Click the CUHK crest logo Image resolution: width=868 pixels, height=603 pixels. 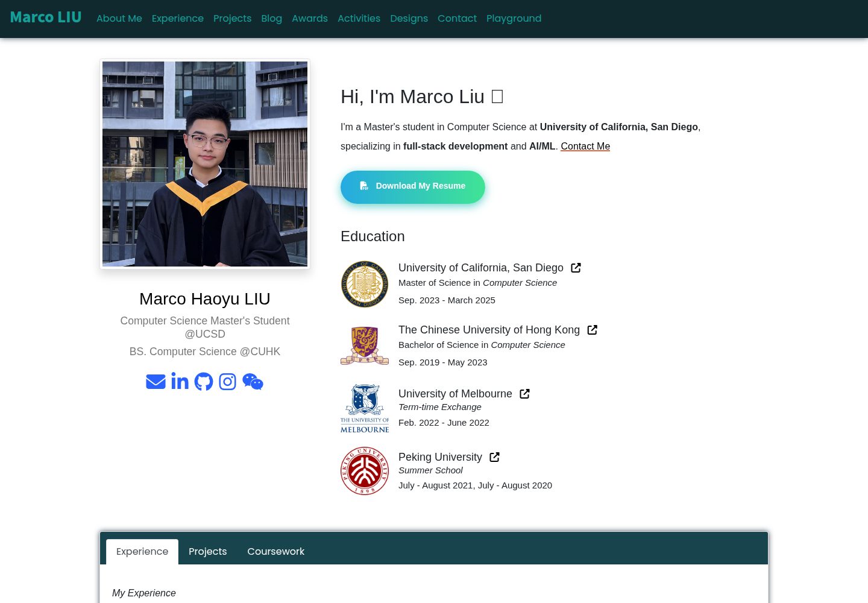pyautogui.click(x=365, y=346)
